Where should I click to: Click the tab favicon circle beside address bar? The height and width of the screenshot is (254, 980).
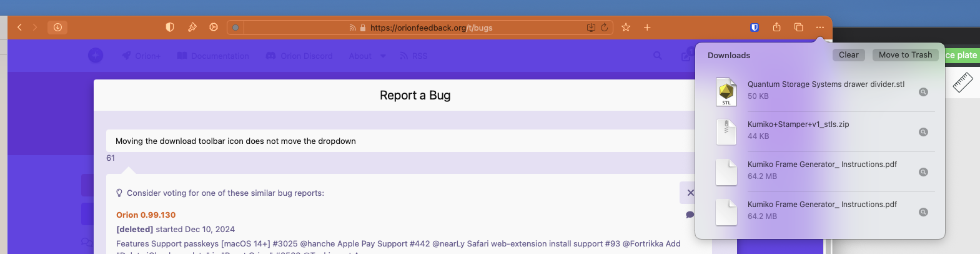point(235,28)
